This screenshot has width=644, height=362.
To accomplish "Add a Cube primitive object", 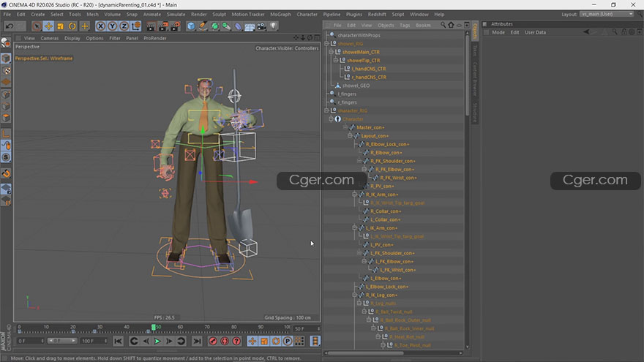I will 191,26.
